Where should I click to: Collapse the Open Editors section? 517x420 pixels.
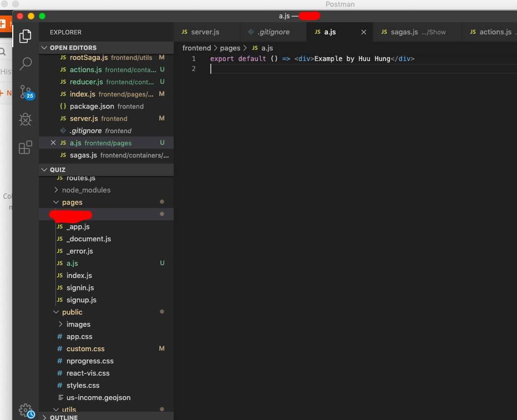click(106, 48)
